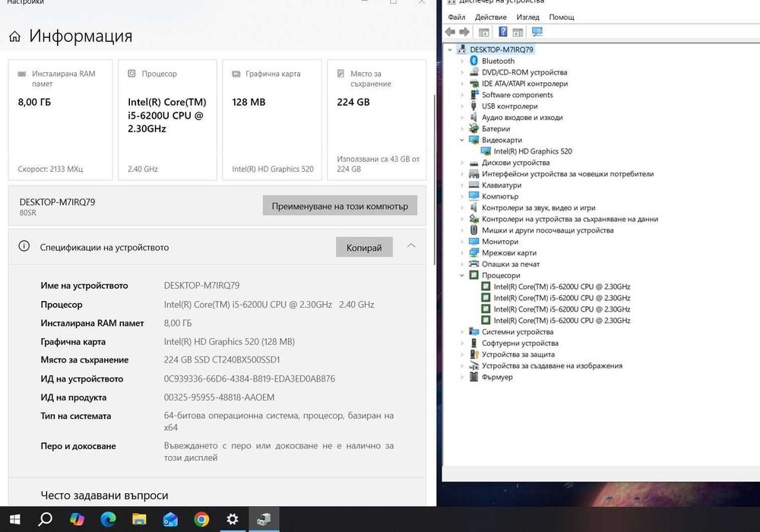Image resolution: width=760 pixels, height=532 pixels.
Task: Open the Действие menu
Action: [x=490, y=17]
